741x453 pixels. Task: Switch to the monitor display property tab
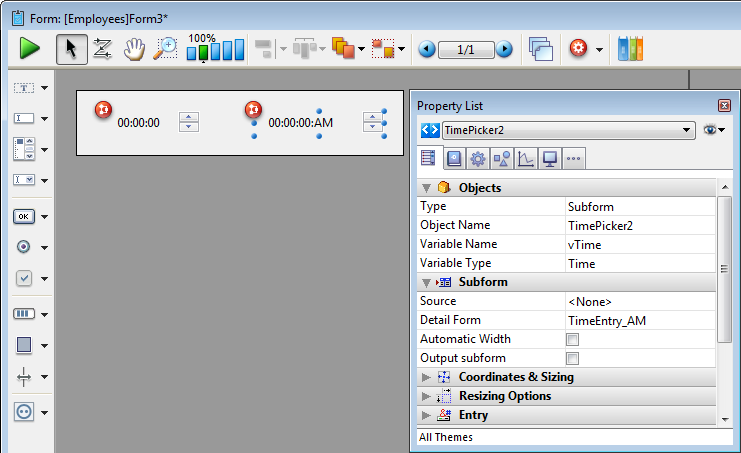click(549, 158)
